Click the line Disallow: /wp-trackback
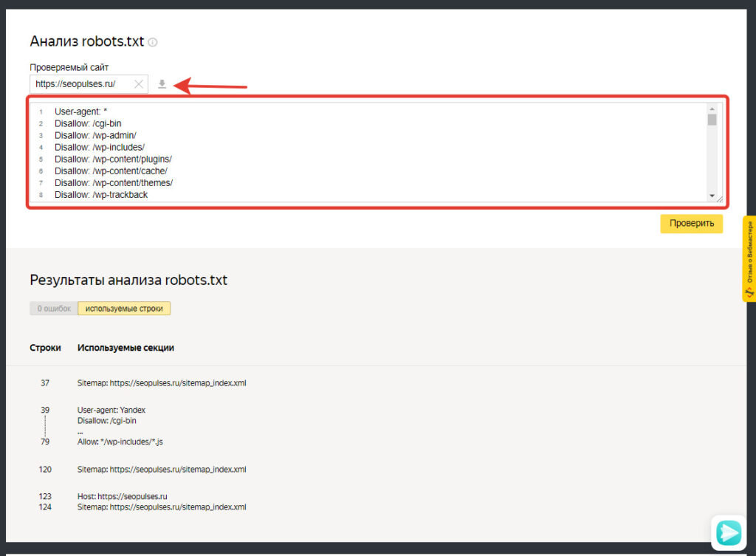 (x=100, y=195)
